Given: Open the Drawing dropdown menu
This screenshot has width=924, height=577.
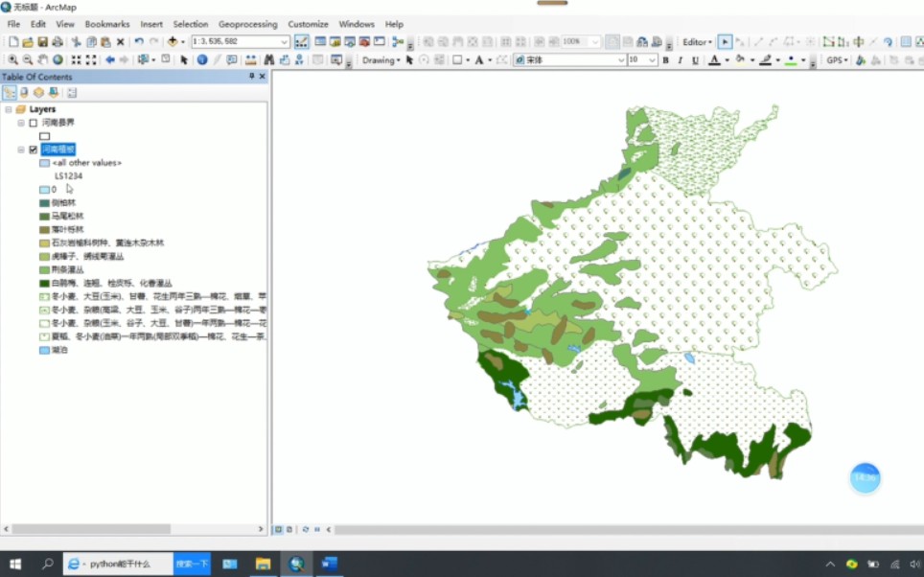Looking at the screenshot, I should (381, 60).
